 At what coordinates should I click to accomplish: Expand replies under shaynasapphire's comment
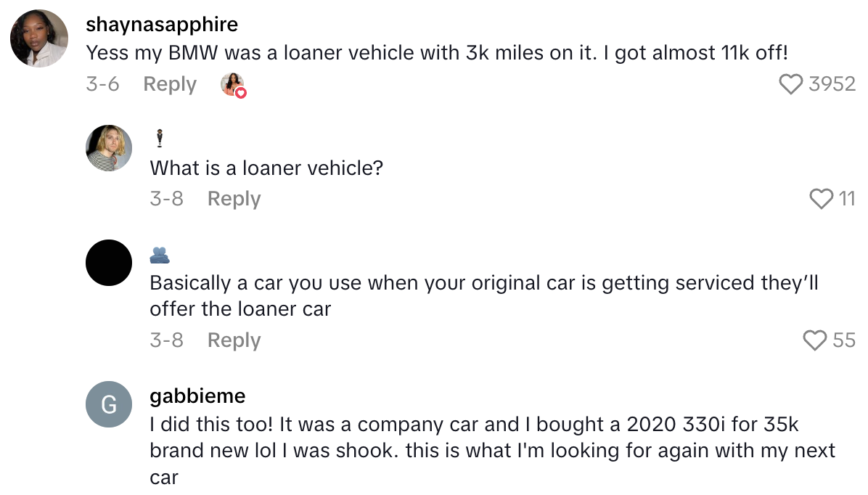[x=169, y=84]
